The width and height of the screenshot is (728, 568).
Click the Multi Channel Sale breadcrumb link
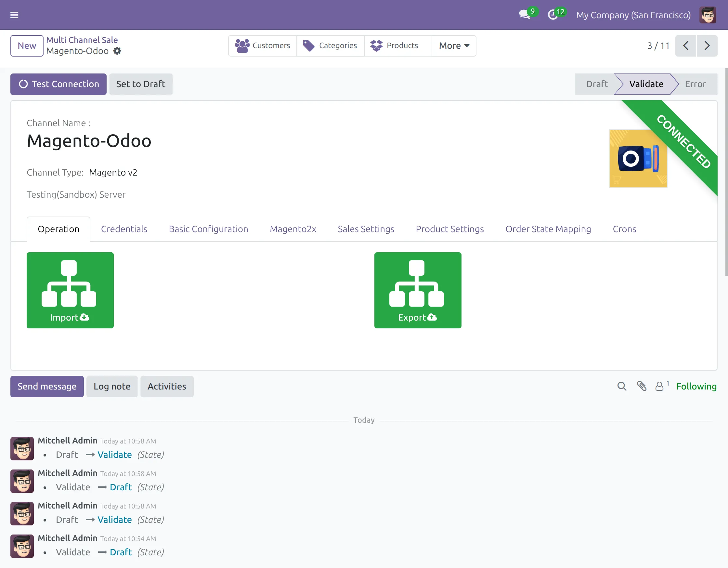(82, 40)
